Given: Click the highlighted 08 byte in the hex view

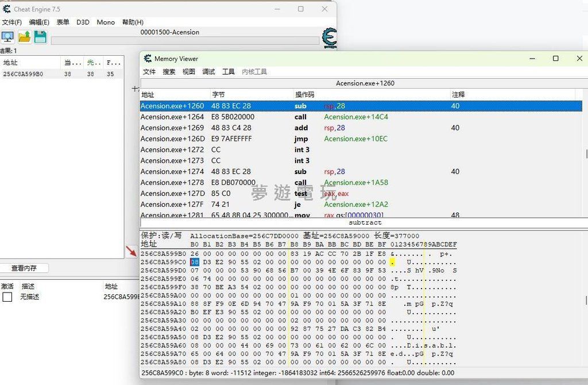Looking at the screenshot, I should click(194, 262).
